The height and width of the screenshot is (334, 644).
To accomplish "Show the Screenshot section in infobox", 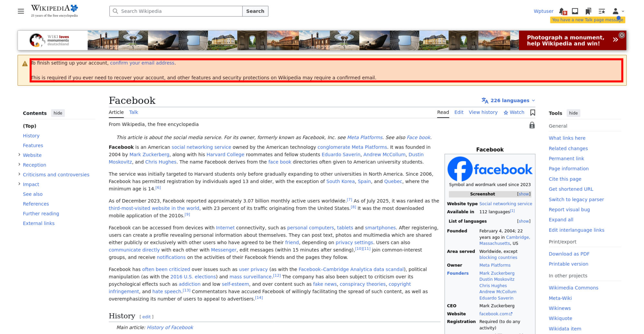I will (x=524, y=194).
